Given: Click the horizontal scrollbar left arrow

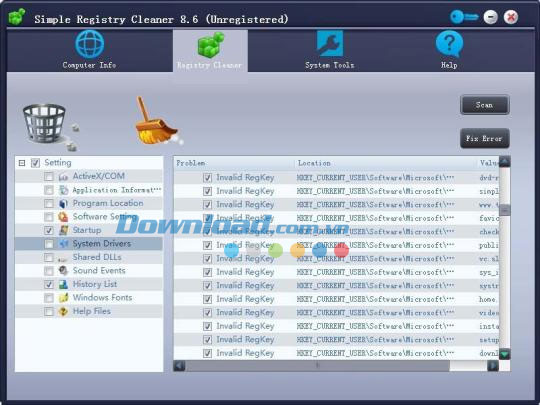Looking at the screenshot, I should pyautogui.click(x=179, y=365).
